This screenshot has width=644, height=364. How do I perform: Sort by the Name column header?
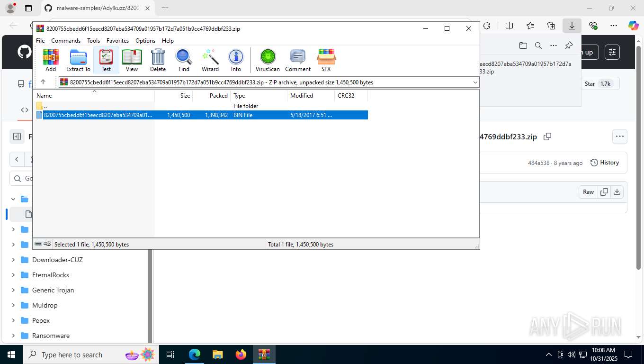pyautogui.click(x=94, y=96)
